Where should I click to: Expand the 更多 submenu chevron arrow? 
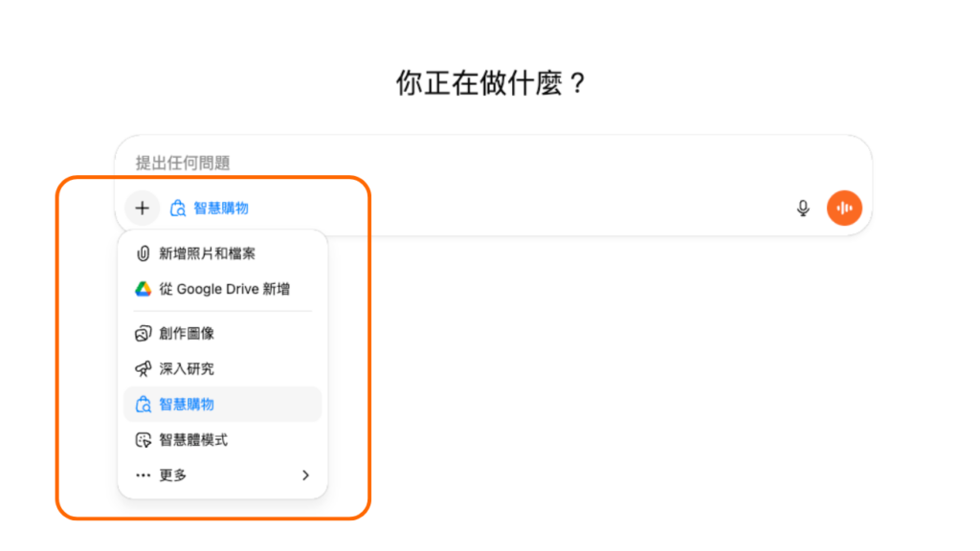click(x=305, y=475)
